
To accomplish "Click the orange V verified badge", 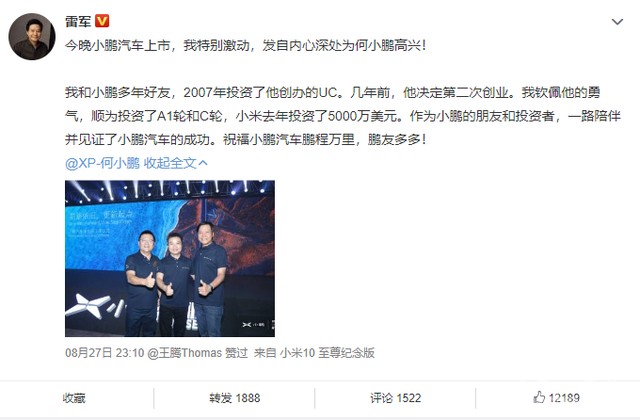I will (x=102, y=21).
